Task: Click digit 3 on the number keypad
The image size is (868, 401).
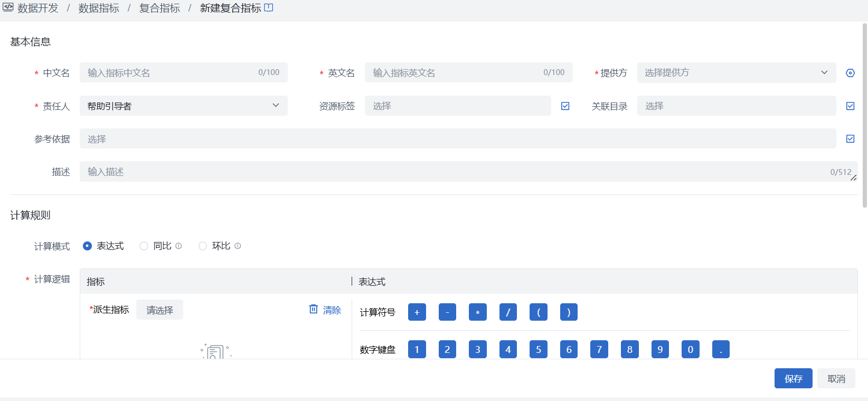Action: click(x=478, y=349)
